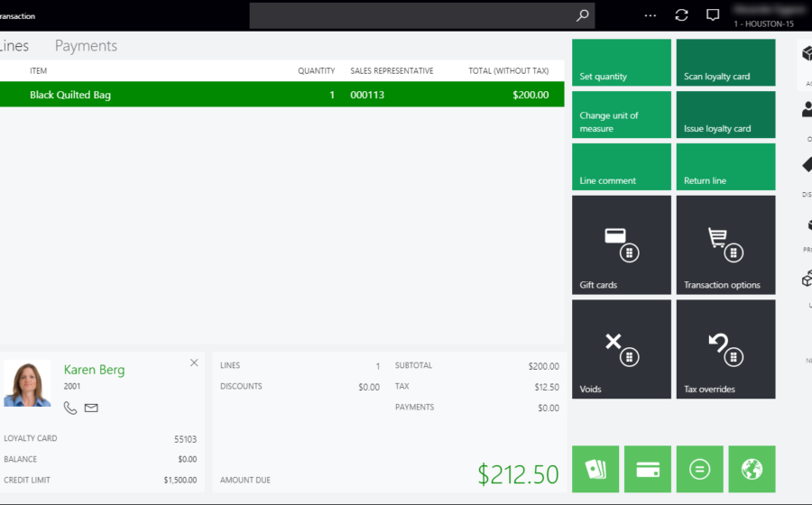The image size is (812, 505).
Task: Click the QUANTITY column header
Action: point(316,71)
